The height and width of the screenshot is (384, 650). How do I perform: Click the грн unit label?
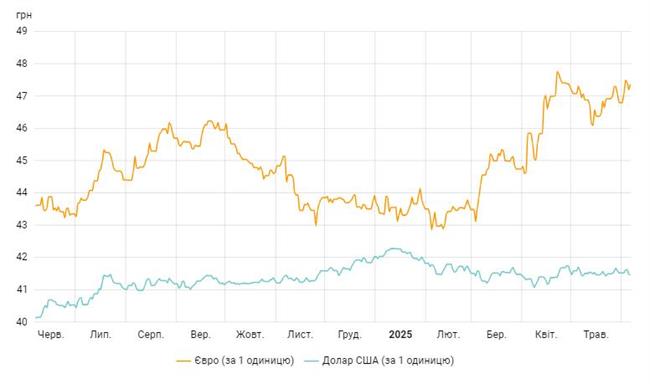click(24, 15)
